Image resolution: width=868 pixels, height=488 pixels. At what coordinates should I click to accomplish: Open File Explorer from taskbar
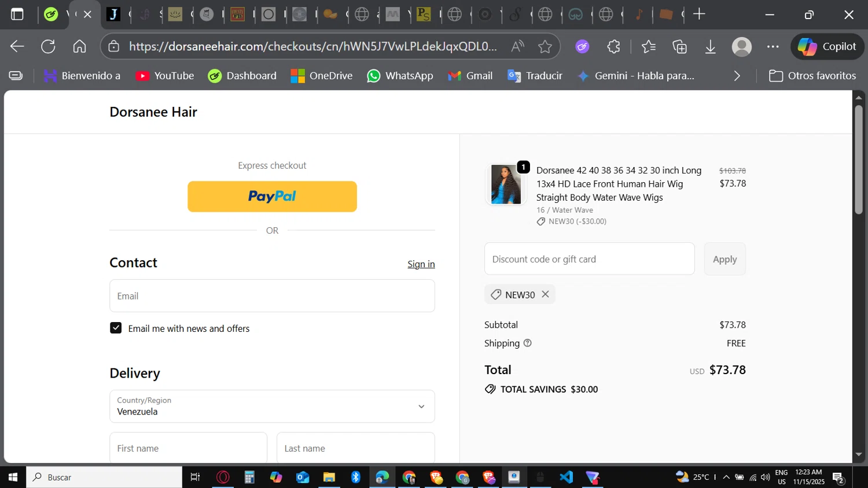(x=329, y=477)
